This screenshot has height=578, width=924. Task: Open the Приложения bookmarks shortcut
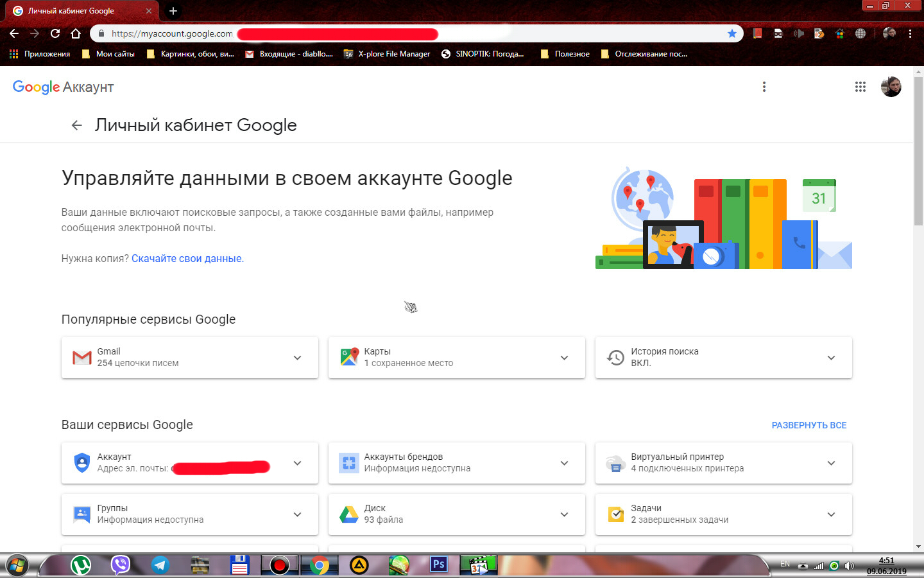click(40, 54)
